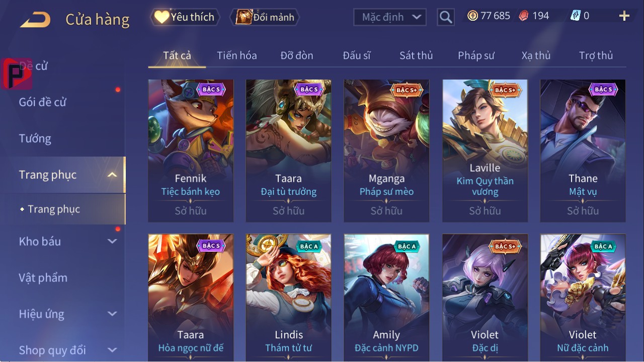644x362 pixels.
Task: Open search with the magnifier icon
Action: tap(446, 17)
